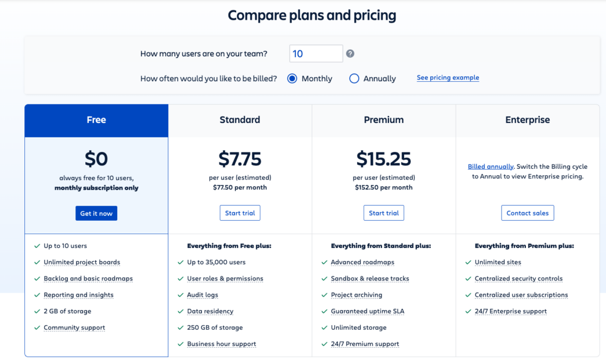This screenshot has height=364, width=606.
Task: Open the See pricing example link
Action: pos(448,78)
